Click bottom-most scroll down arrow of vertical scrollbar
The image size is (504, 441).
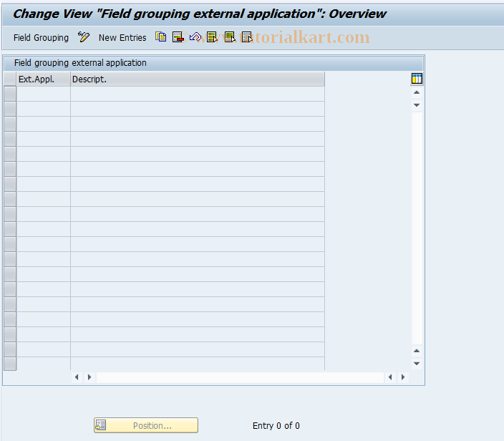point(417,364)
